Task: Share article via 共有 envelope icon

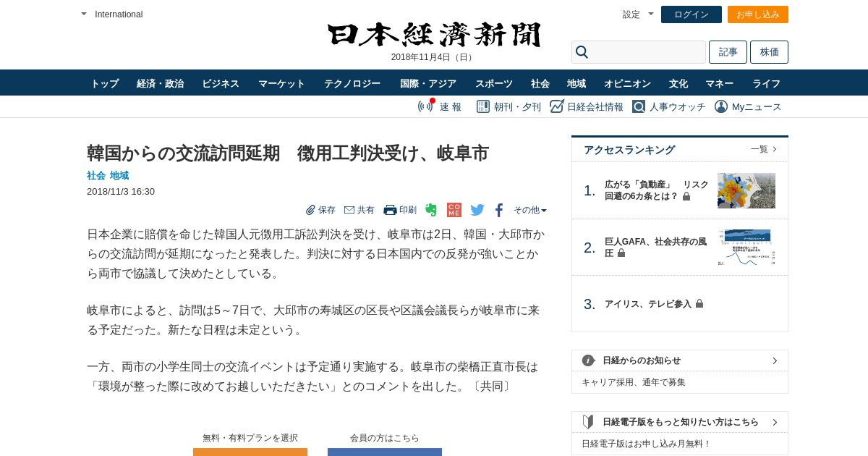Action: (x=349, y=210)
